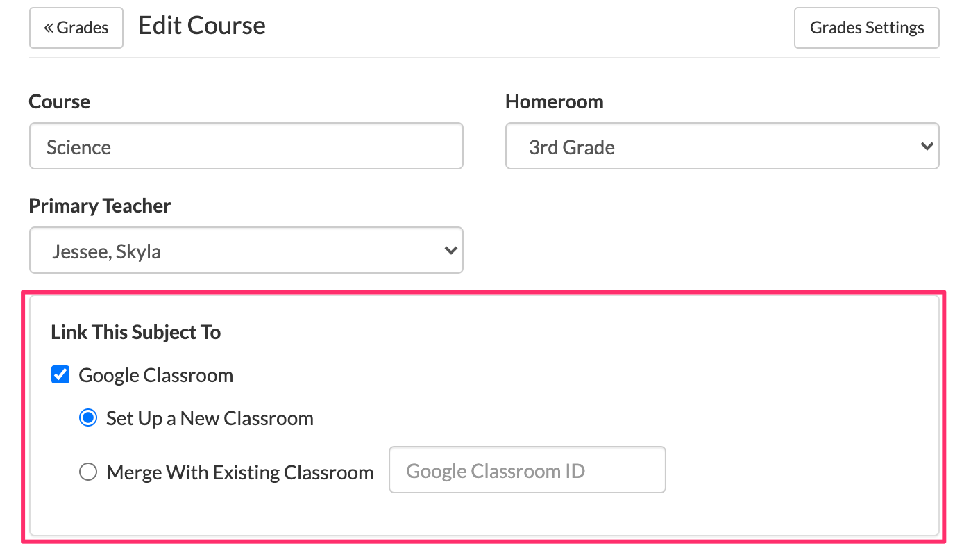This screenshot has width=980, height=546.
Task: Open the Homeroom dropdown showing 3rd Grade
Action: (723, 147)
